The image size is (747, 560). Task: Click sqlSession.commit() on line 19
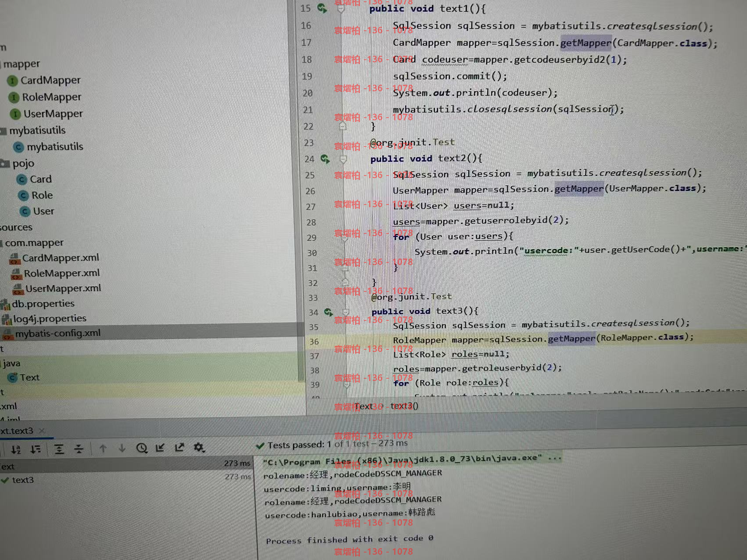point(450,76)
